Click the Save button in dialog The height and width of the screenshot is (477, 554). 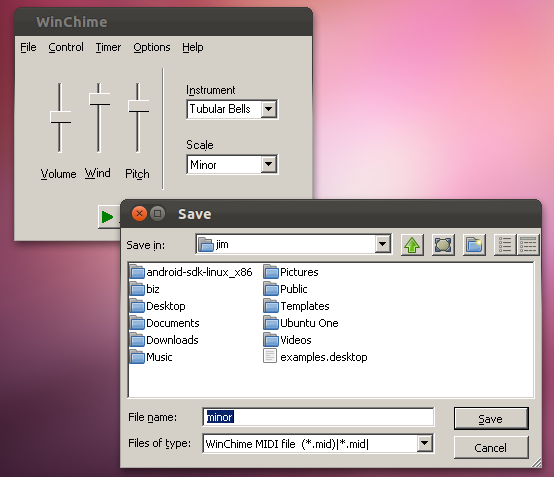491,419
